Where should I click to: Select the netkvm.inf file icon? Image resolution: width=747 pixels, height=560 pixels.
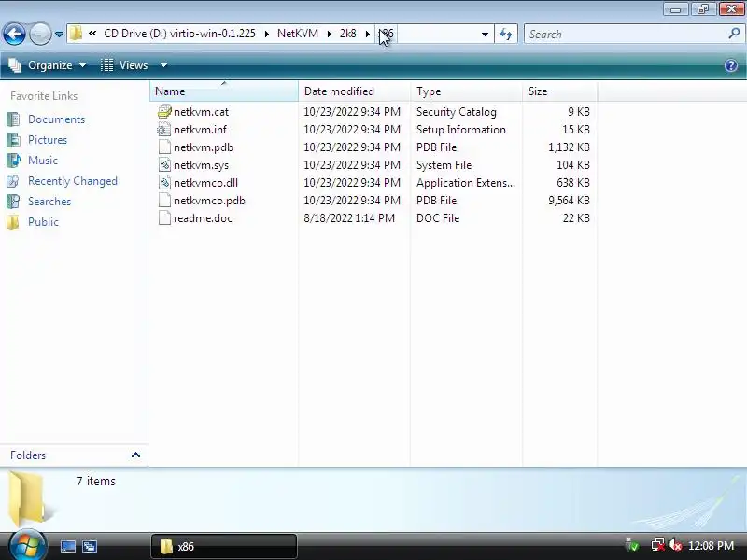pos(164,130)
